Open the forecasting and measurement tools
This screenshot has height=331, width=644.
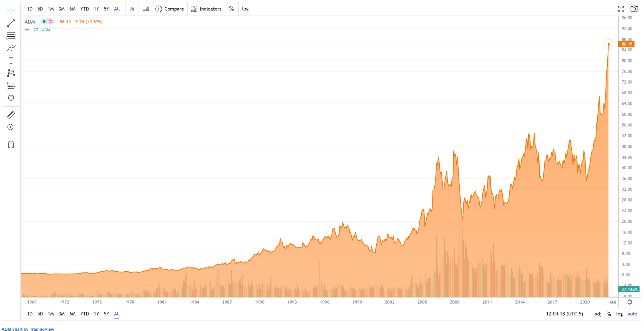11,86
